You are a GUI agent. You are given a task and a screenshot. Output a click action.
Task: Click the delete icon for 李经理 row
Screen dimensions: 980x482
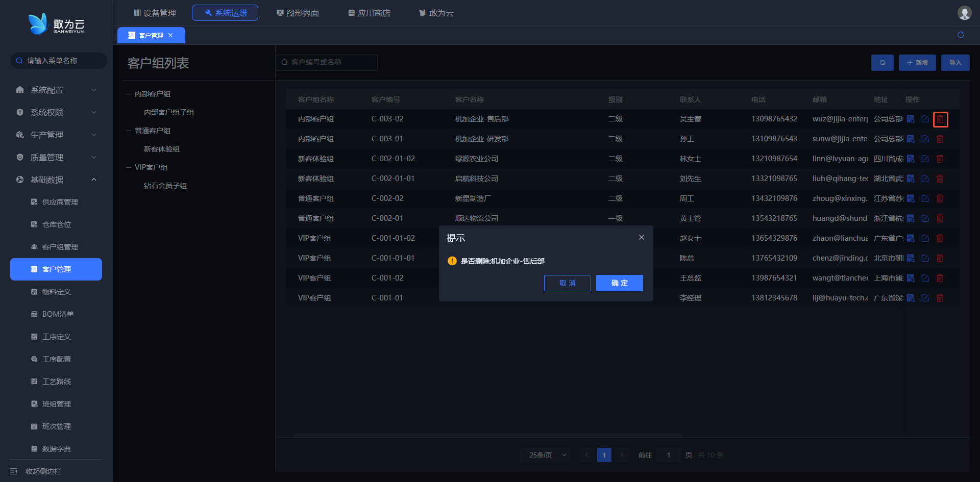(940, 298)
